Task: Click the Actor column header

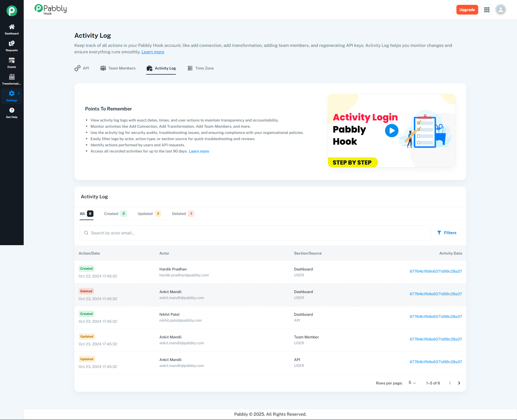Action: click(x=164, y=253)
